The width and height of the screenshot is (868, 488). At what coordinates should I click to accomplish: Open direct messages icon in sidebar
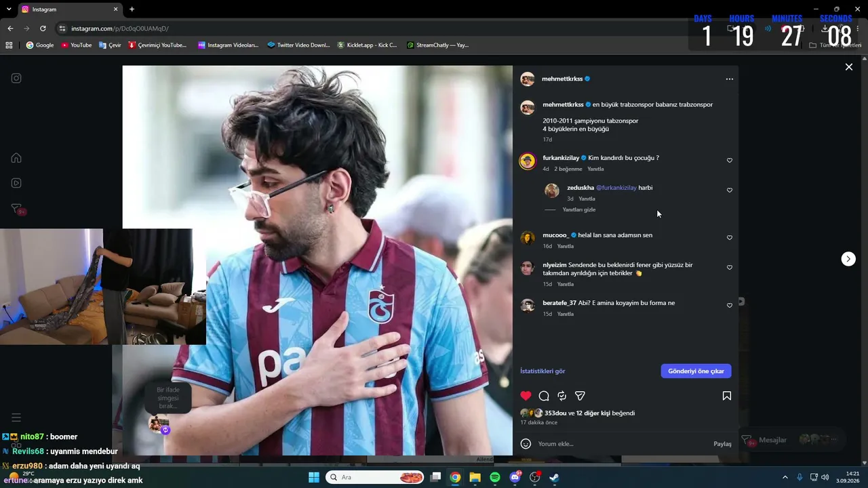16,209
